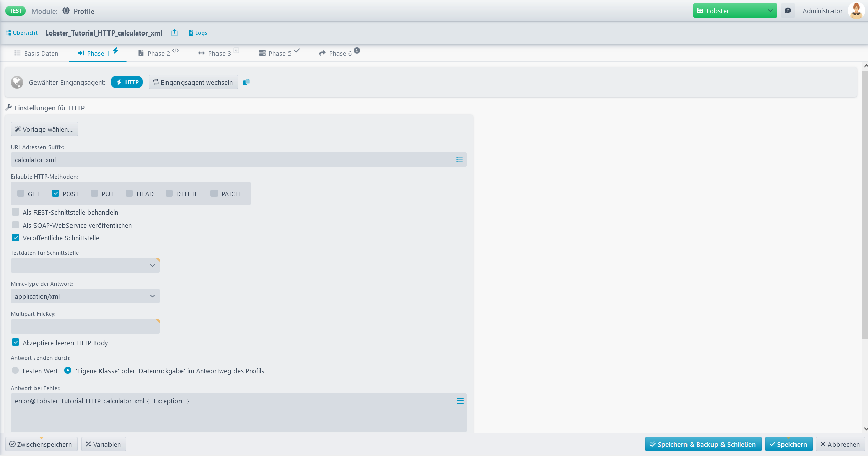Switch to the Phase 3 tab

219,53
